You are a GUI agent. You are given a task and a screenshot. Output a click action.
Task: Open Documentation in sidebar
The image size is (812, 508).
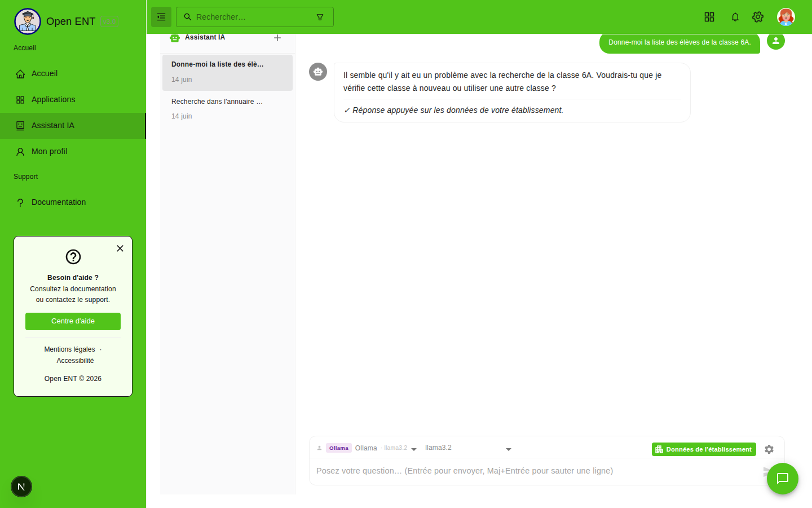click(x=73, y=203)
